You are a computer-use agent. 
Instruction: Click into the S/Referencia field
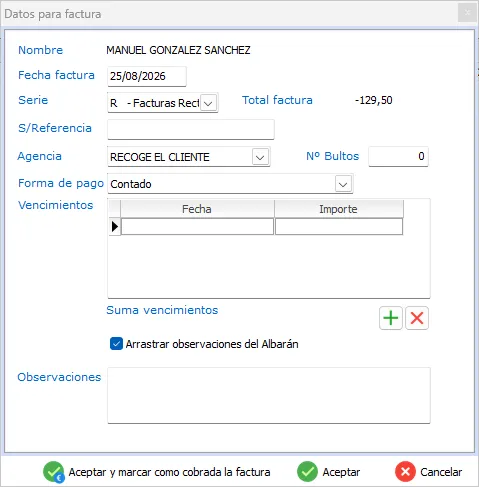pos(191,129)
